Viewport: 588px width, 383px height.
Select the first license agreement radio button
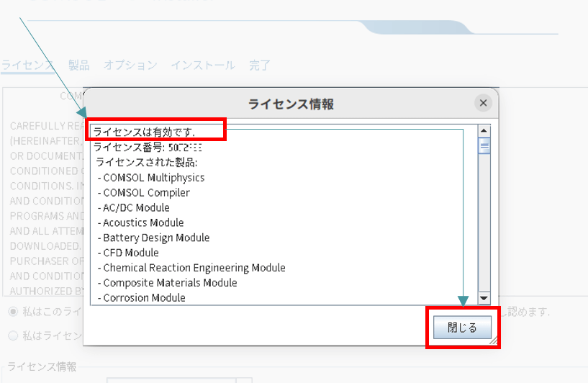click(x=14, y=312)
